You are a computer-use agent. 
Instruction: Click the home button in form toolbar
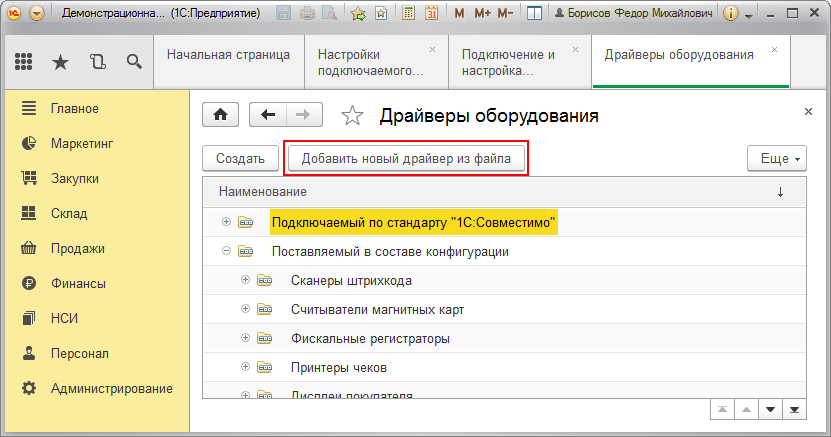(x=220, y=114)
